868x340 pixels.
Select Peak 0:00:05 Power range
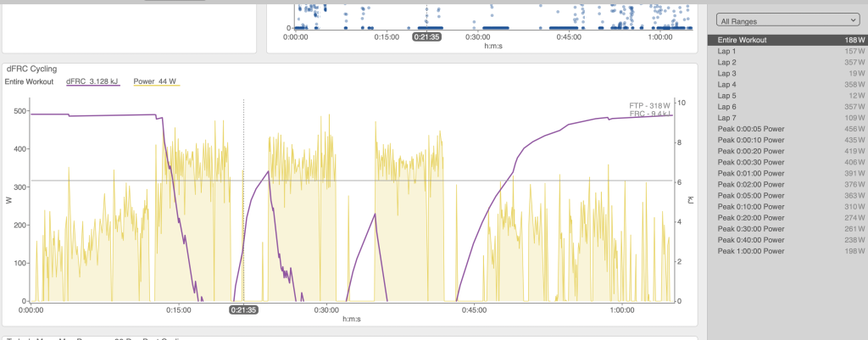(787, 129)
